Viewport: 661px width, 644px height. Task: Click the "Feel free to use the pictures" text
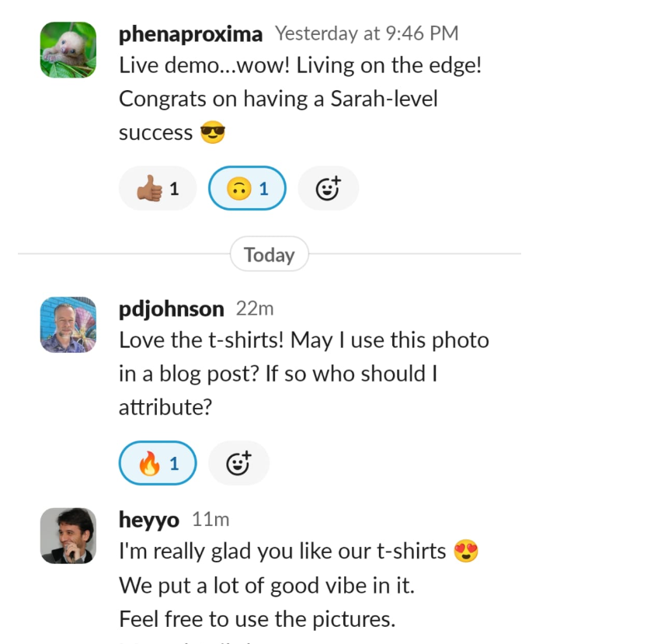(x=257, y=619)
